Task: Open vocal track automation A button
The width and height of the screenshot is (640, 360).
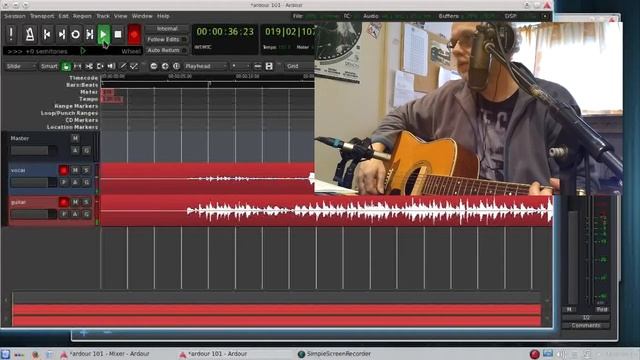Action: (75, 182)
